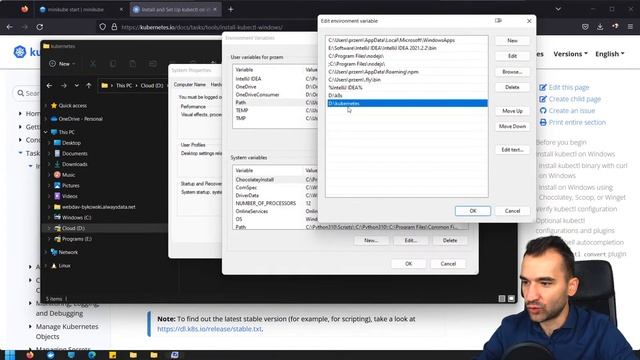
Task: Open Firefox downloads panel
Action: pos(600,27)
